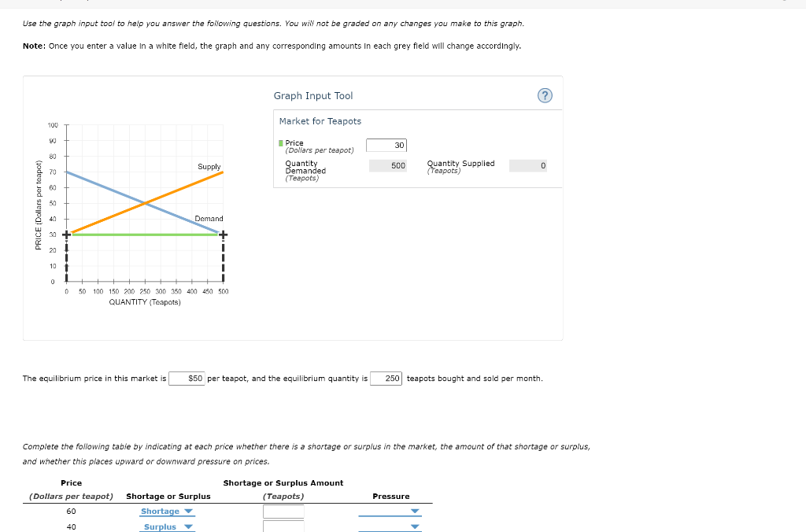This screenshot has height=532, width=806.
Task: Click the Price input field showing 30
Action: point(386,145)
